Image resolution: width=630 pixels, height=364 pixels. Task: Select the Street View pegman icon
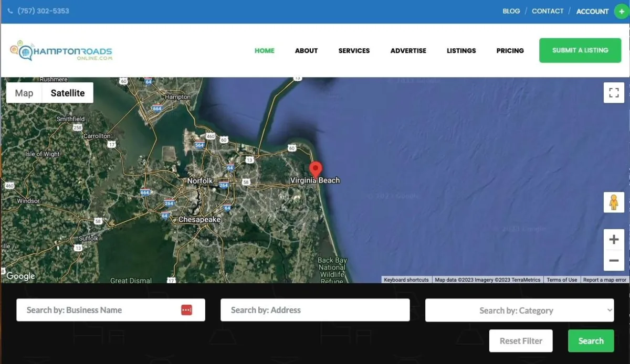click(x=614, y=202)
